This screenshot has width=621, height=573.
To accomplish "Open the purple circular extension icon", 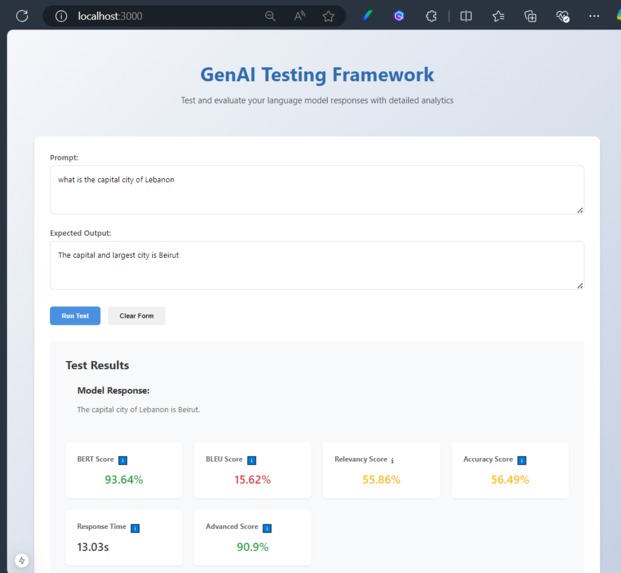I will (399, 16).
